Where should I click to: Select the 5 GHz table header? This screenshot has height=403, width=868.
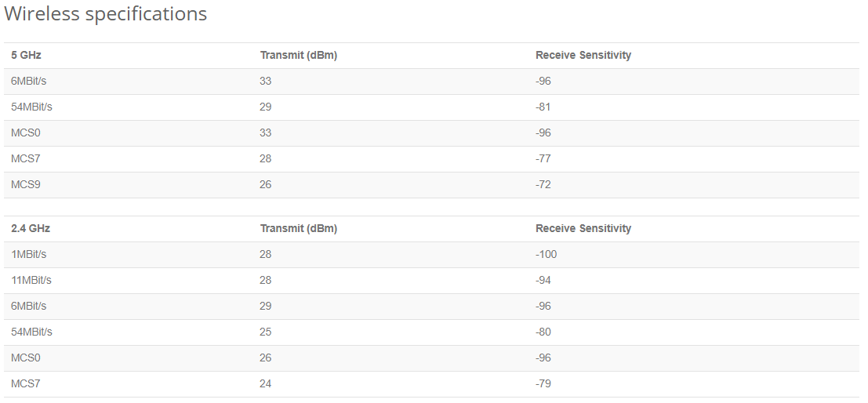(x=26, y=56)
